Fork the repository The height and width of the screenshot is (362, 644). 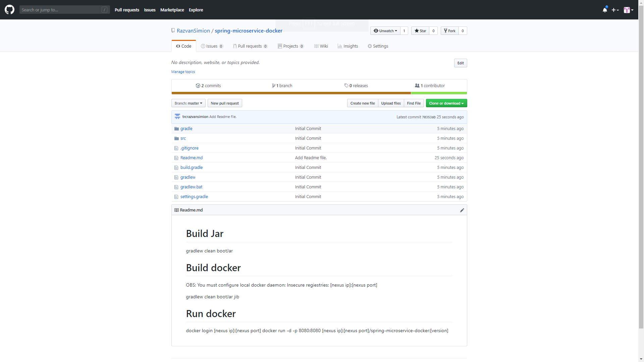449,31
